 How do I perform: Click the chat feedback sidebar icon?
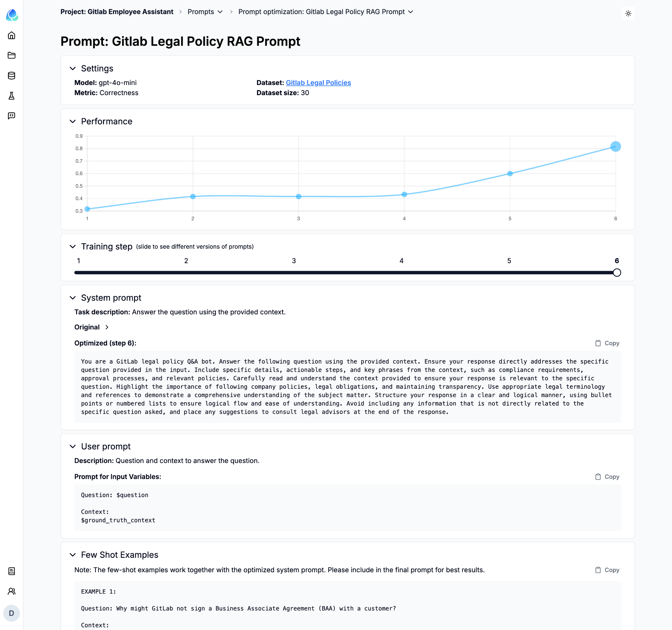click(x=11, y=115)
